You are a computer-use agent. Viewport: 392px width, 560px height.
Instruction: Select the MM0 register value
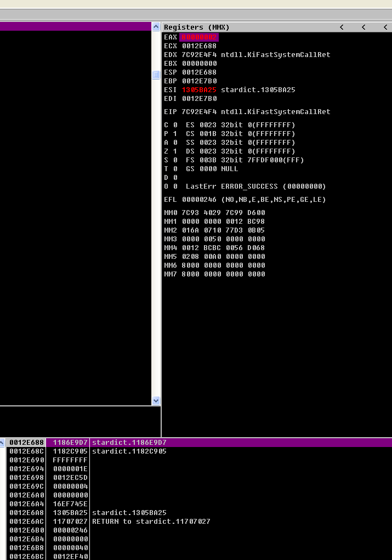tap(223, 213)
